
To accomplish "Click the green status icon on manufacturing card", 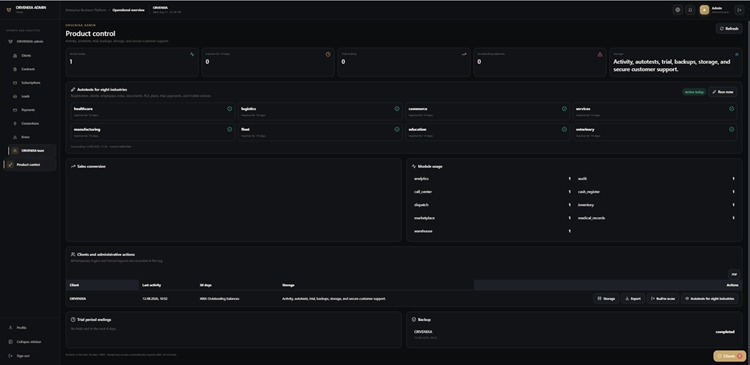I will coord(230,129).
